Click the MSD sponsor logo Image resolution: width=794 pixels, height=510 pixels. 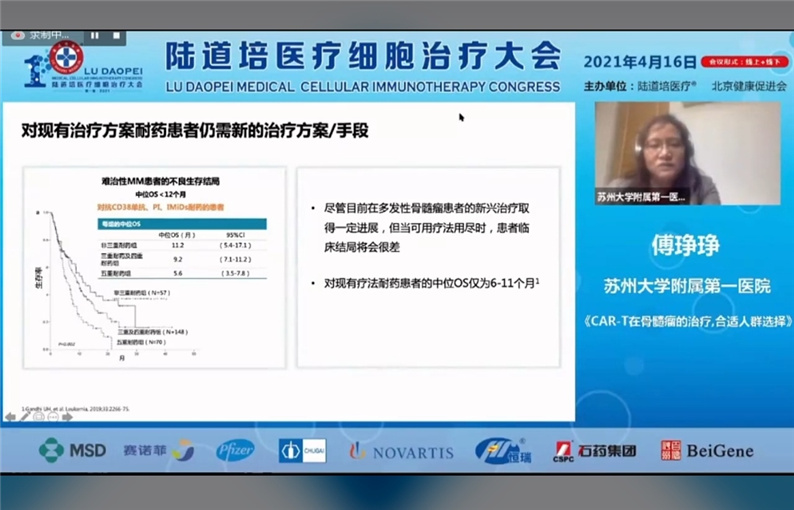(72, 450)
